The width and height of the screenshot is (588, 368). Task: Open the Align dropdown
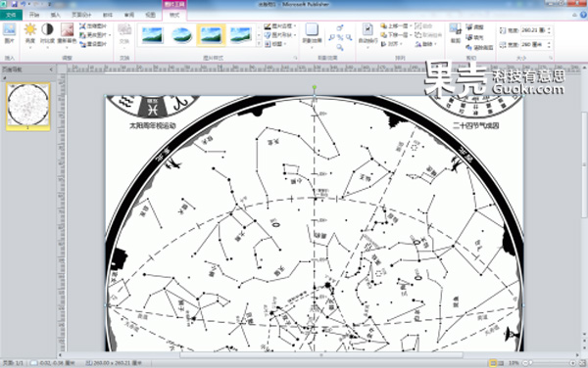pos(391,44)
